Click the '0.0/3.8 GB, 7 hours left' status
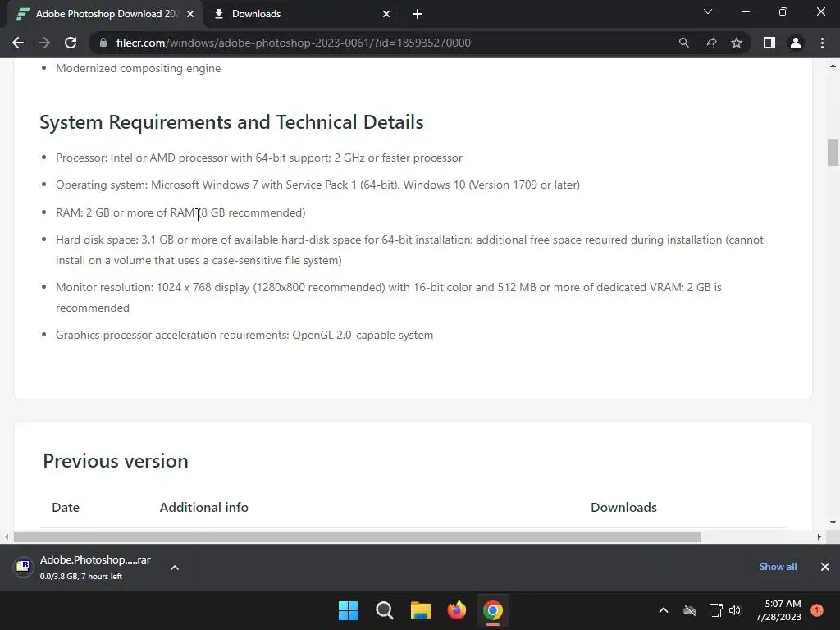Viewport: 840px width, 630px height. tap(81, 577)
